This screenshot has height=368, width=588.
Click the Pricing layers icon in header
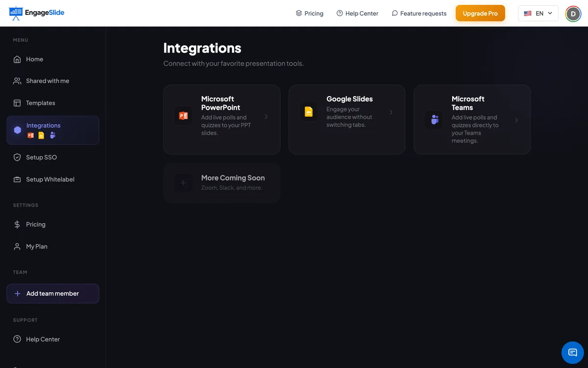tap(299, 13)
